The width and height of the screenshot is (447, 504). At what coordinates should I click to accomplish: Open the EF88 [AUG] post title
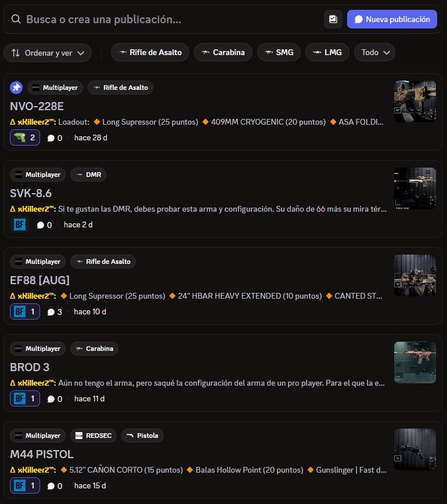[x=39, y=280]
